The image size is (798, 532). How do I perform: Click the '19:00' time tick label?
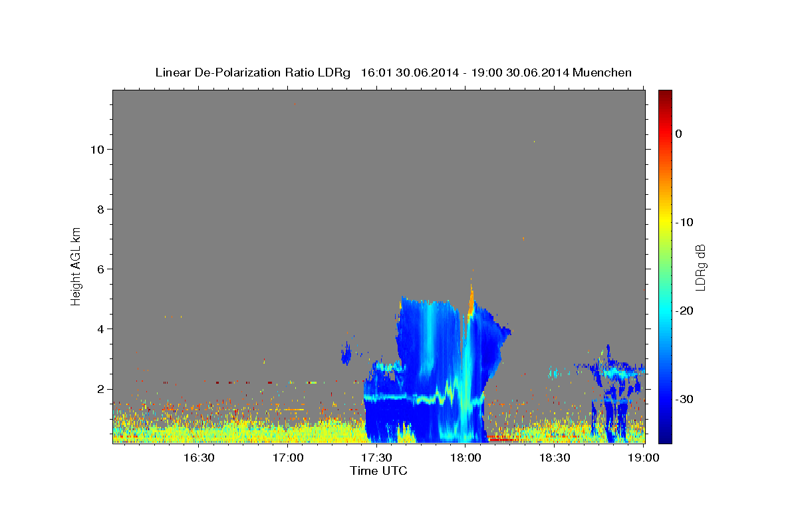(644, 458)
